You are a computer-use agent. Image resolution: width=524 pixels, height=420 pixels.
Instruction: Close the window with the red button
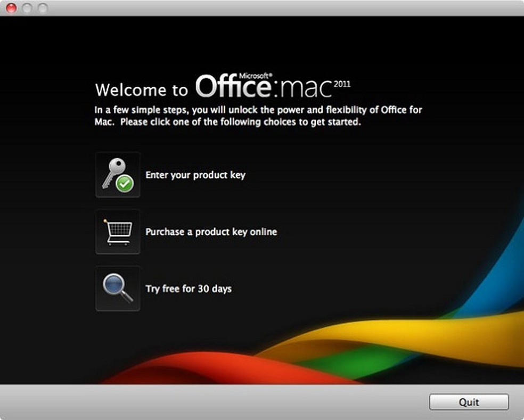[x=11, y=8]
